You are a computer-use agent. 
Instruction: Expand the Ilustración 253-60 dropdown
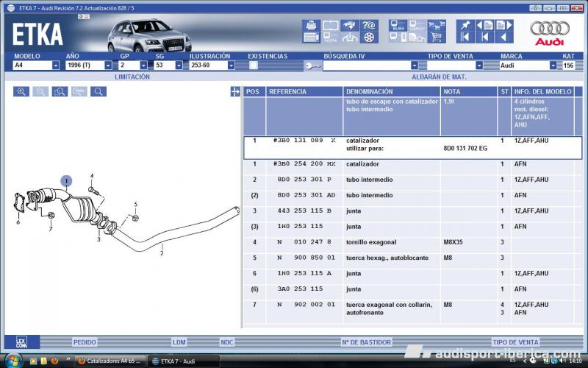point(232,66)
